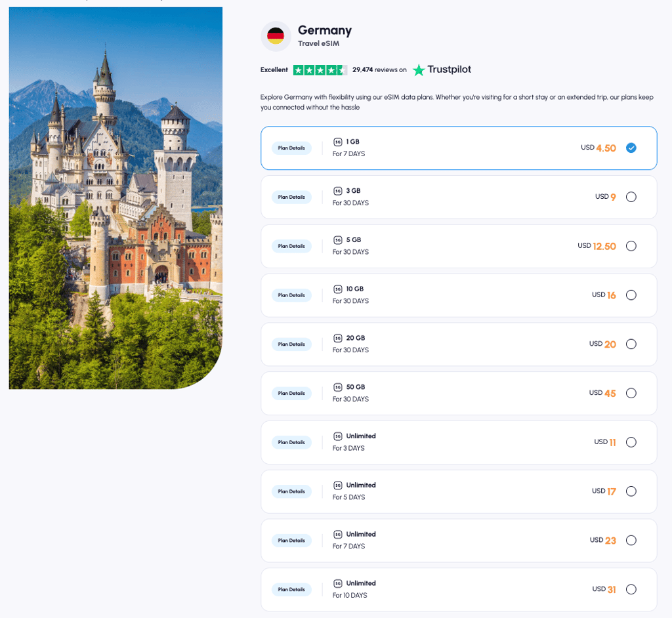672x618 pixels.
Task: Click the Trustpilot green star logo
Action: coord(419,70)
